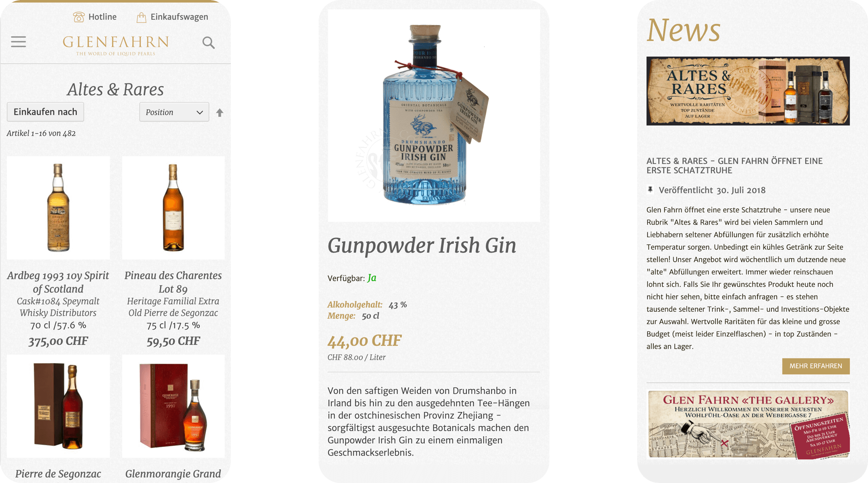Open the hamburger menu
The image size is (868, 483).
click(18, 42)
